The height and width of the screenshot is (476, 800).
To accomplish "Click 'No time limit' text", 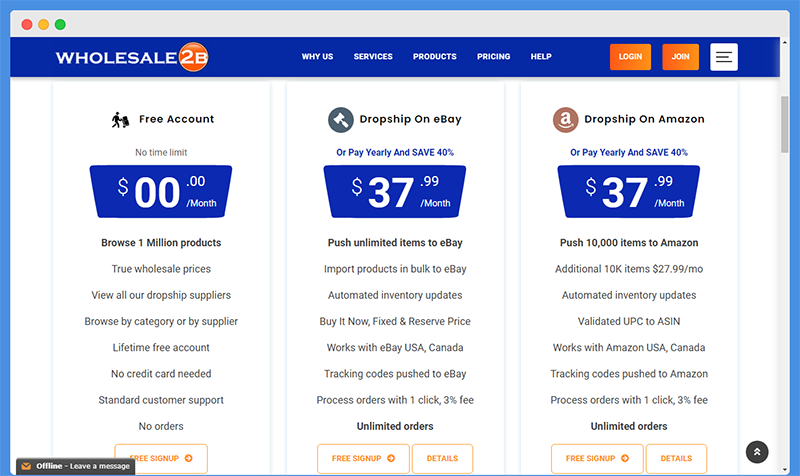I will (x=161, y=153).
